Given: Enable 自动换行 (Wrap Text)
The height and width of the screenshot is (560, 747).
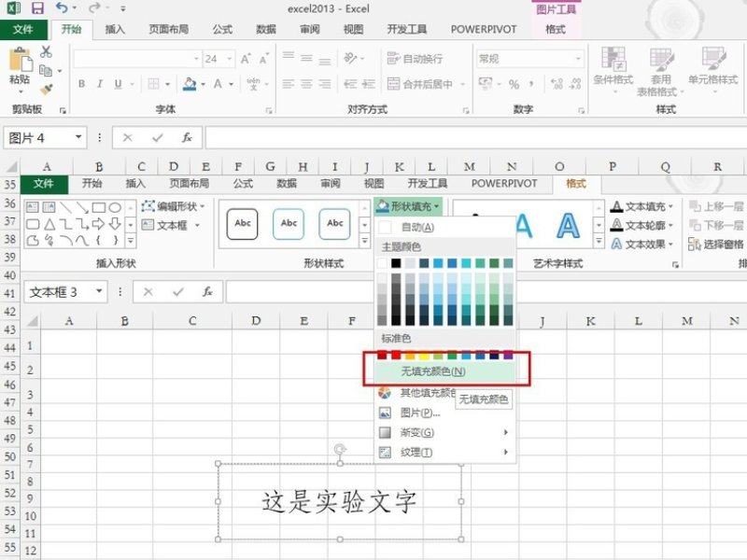Looking at the screenshot, I should tap(417, 59).
